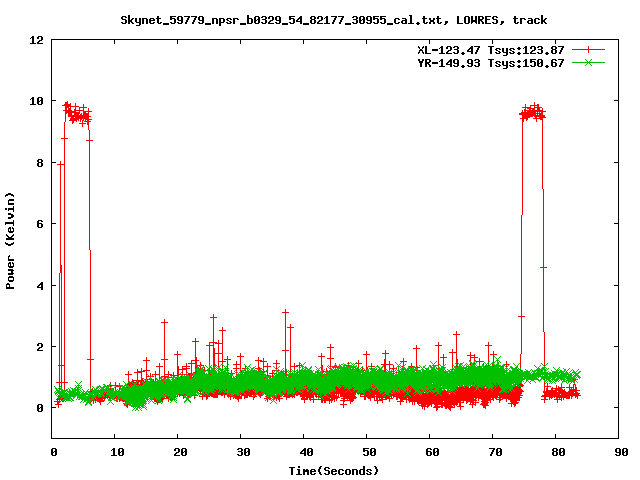Click the Time(Seconds) x-axis label
This screenshot has width=640, height=480.
tap(333, 471)
